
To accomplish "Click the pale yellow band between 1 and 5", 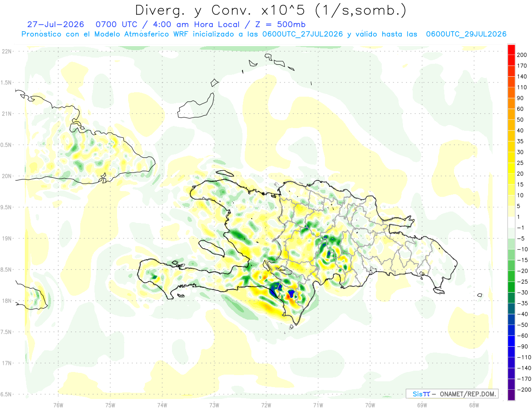I will click(512, 211).
